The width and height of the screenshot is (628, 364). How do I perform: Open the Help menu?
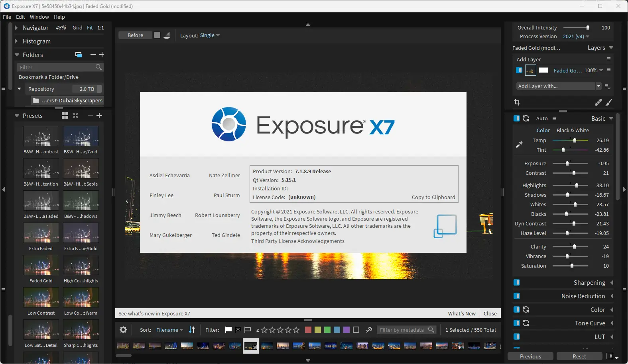click(59, 17)
